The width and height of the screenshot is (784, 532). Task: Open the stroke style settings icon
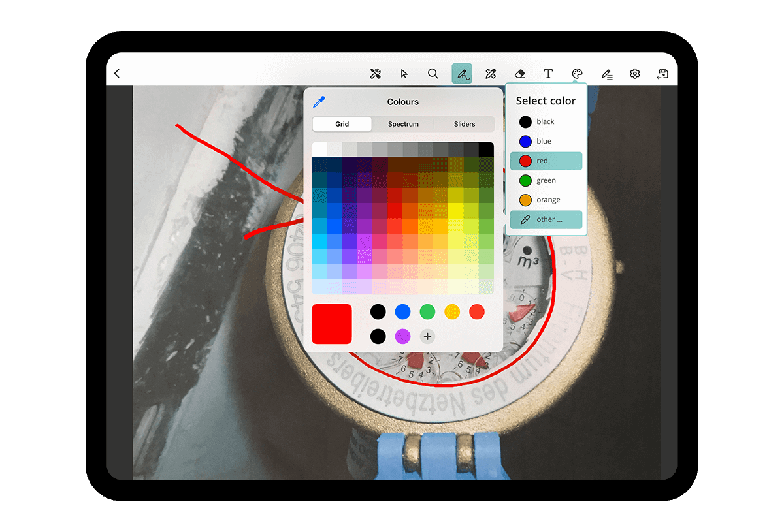[x=607, y=74]
